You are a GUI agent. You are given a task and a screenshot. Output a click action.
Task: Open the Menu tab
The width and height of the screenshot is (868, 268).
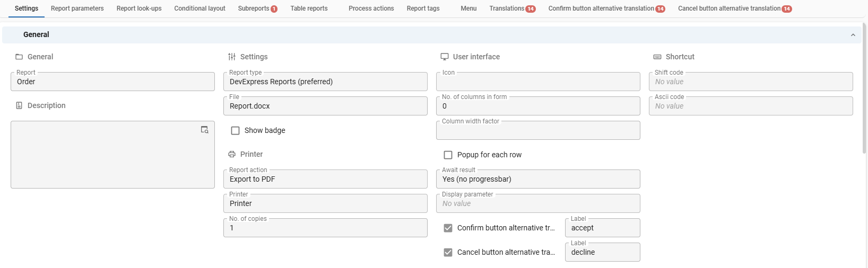click(468, 8)
